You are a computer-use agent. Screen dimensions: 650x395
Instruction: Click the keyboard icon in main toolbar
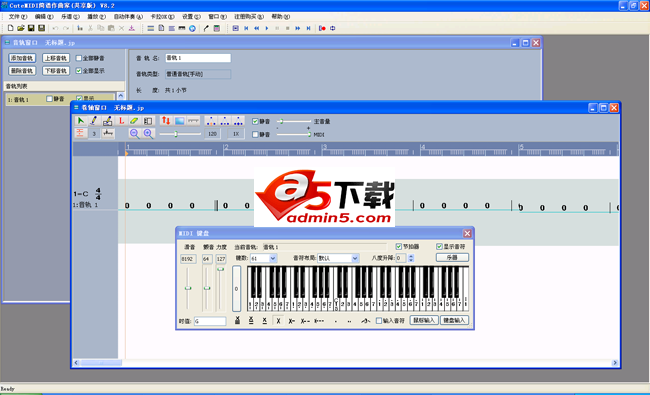(x=182, y=28)
